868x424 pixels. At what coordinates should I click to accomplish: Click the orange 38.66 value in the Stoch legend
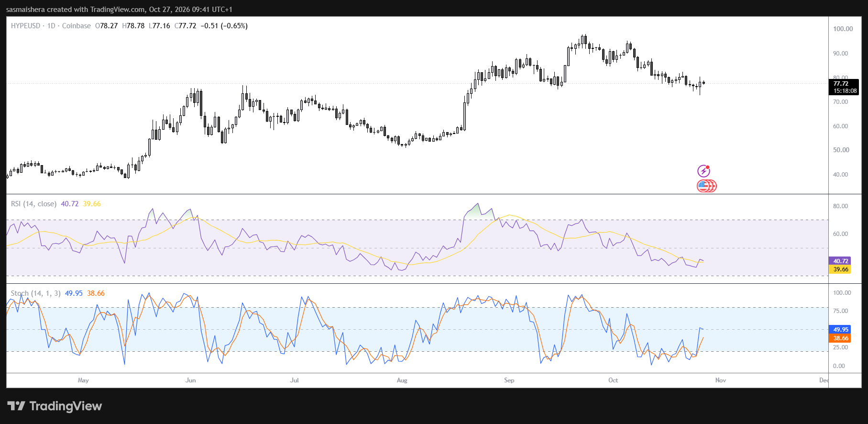(96, 293)
